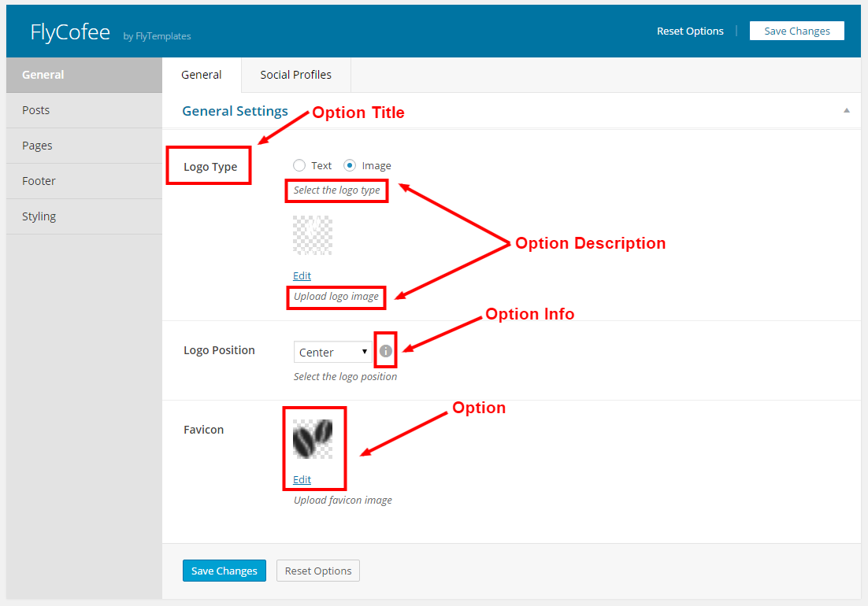Click the coffee beans favicon thumbnail

point(313,438)
